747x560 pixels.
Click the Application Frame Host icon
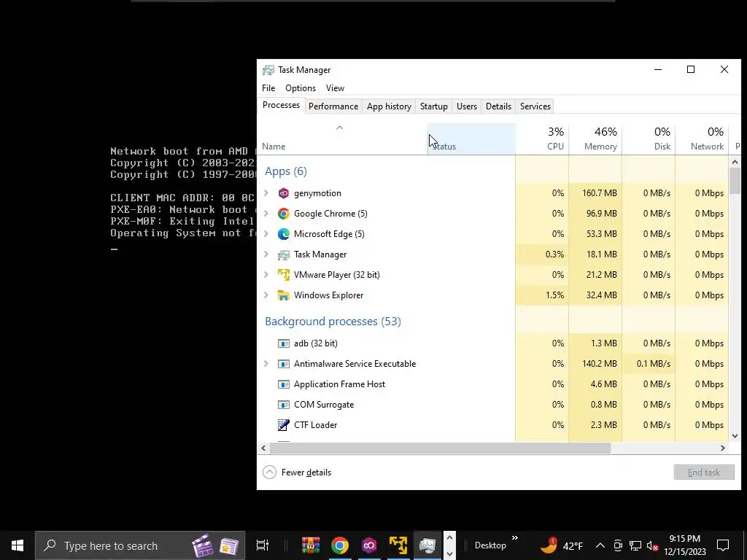click(284, 384)
